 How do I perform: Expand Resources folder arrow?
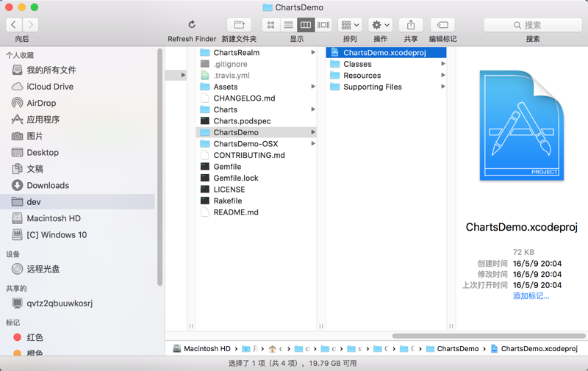[443, 76]
